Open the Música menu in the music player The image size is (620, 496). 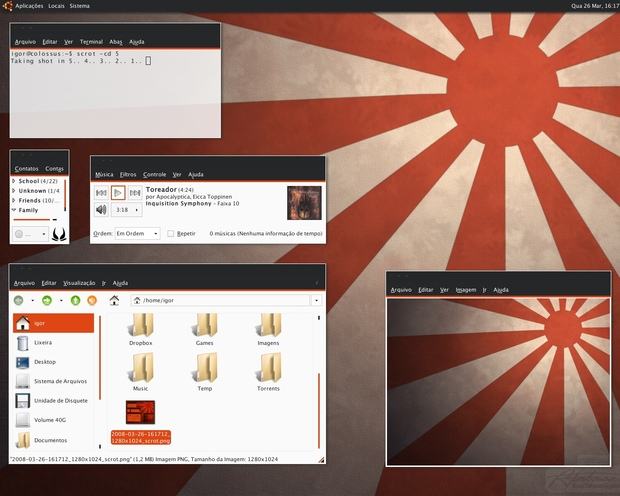(104, 174)
